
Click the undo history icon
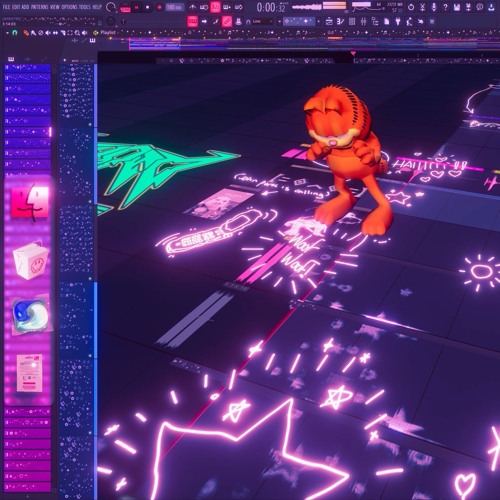[411, 7]
